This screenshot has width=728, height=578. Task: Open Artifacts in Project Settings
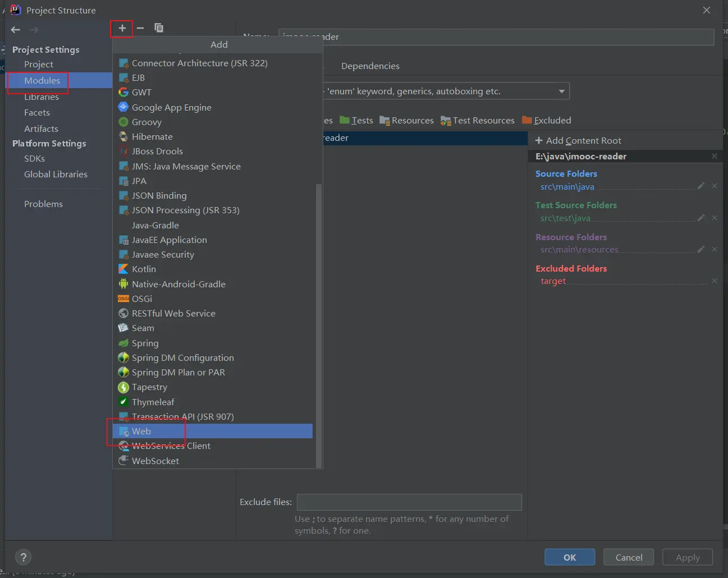41,129
